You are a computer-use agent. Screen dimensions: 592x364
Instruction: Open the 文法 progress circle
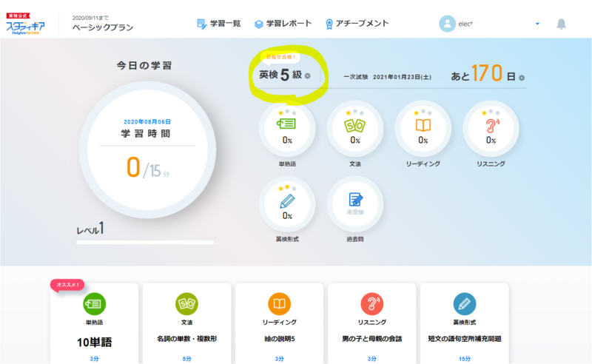pyautogui.click(x=355, y=129)
